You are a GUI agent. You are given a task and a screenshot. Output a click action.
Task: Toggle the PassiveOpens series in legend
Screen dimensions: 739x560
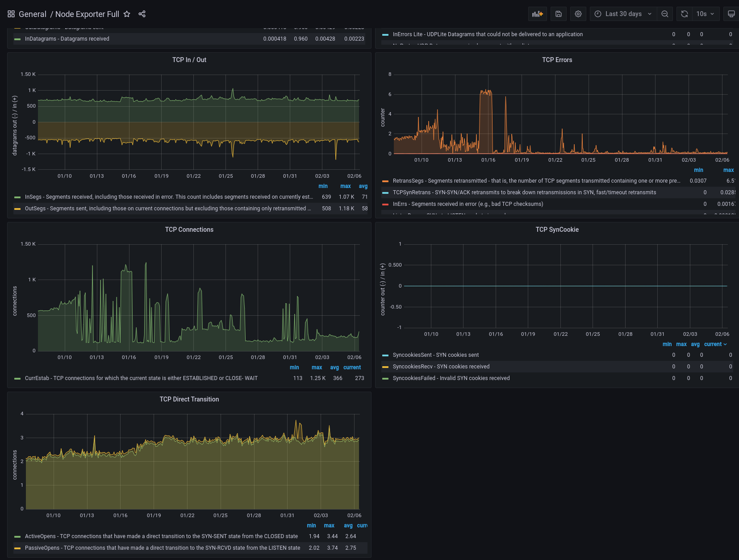[x=163, y=548]
